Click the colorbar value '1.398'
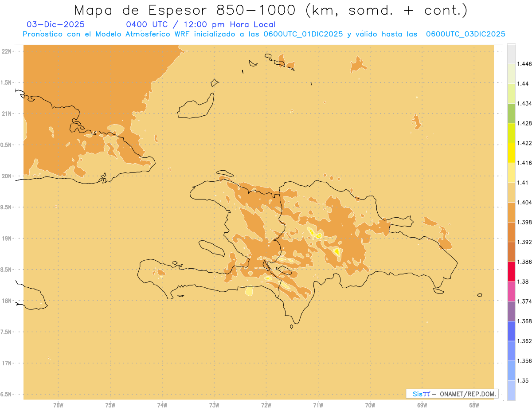532x411 pixels. (525, 222)
